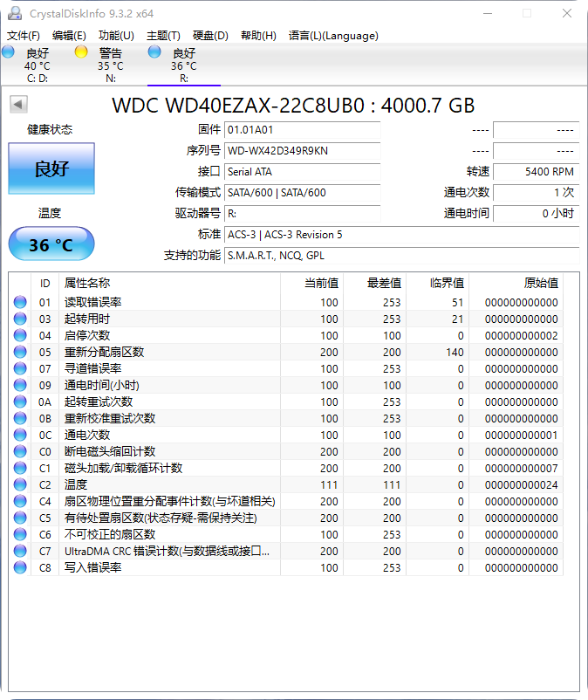Click the 通电次数 field showing 1 次
This screenshot has width=588, height=700.
537,193
